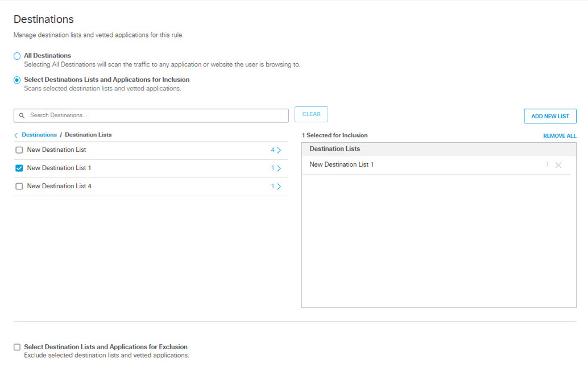Click the Destination Lists header in selected panel
Screen dimensions: 588x372
pyautogui.click(x=334, y=149)
